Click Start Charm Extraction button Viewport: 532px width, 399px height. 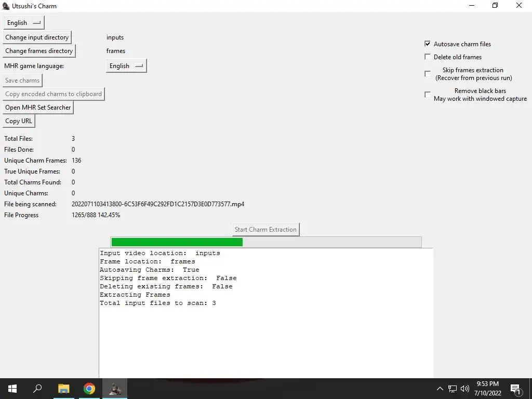tap(265, 229)
